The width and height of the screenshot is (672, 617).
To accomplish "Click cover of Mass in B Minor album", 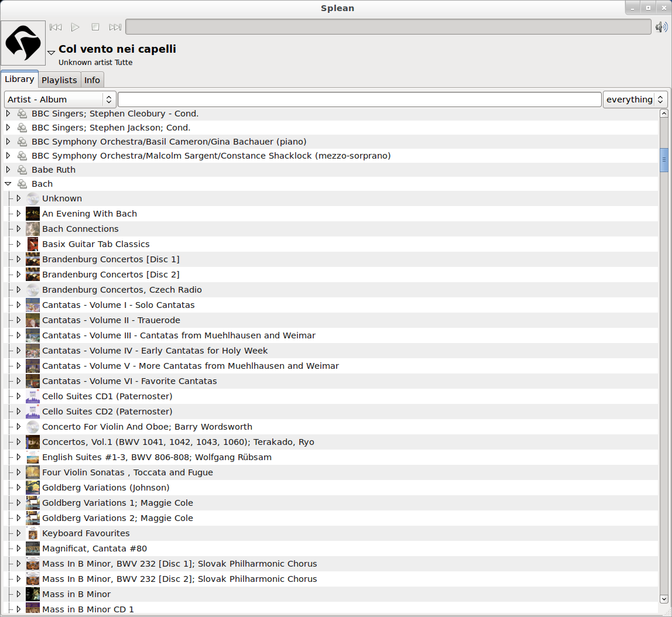I will [33, 594].
